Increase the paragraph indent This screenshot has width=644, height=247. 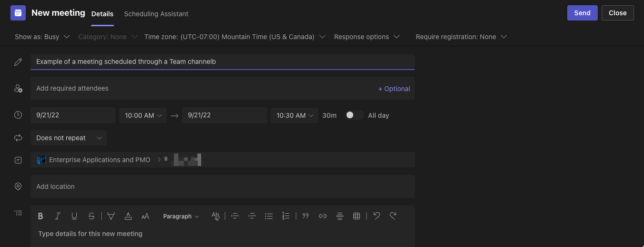pyautogui.click(x=252, y=216)
